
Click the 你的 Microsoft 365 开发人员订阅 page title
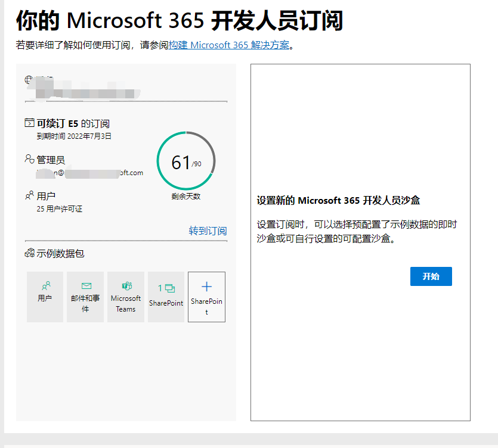coord(180,21)
